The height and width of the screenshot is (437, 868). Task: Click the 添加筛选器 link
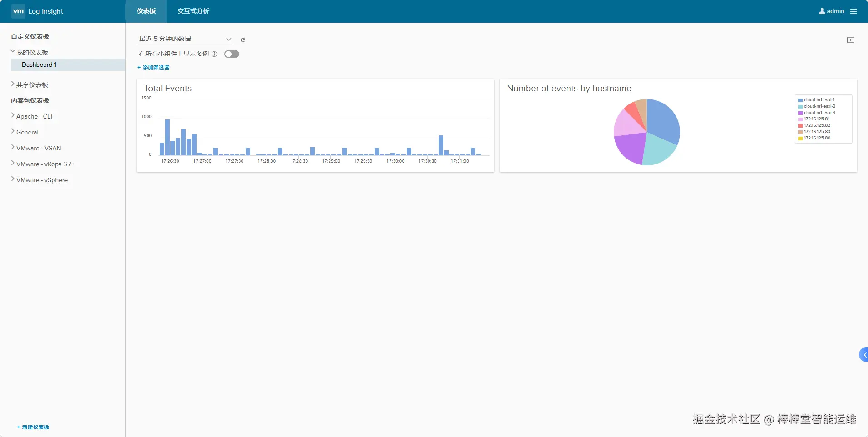(x=153, y=67)
